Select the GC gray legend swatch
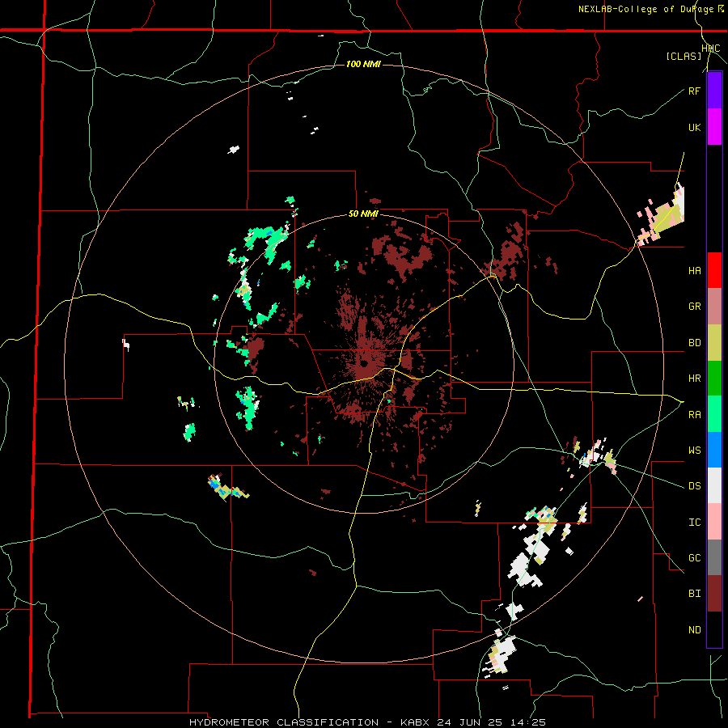The height and width of the screenshot is (728, 728). [714, 557]
